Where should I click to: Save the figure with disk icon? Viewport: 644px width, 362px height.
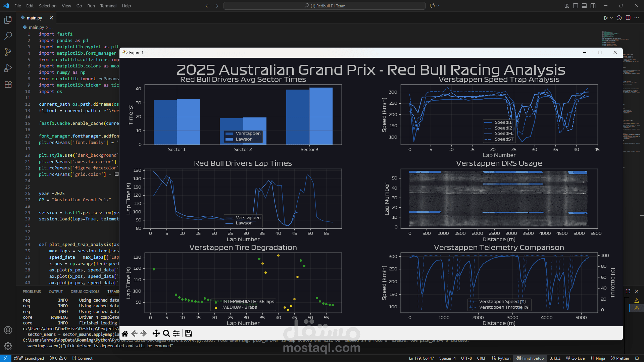point(189,333)
